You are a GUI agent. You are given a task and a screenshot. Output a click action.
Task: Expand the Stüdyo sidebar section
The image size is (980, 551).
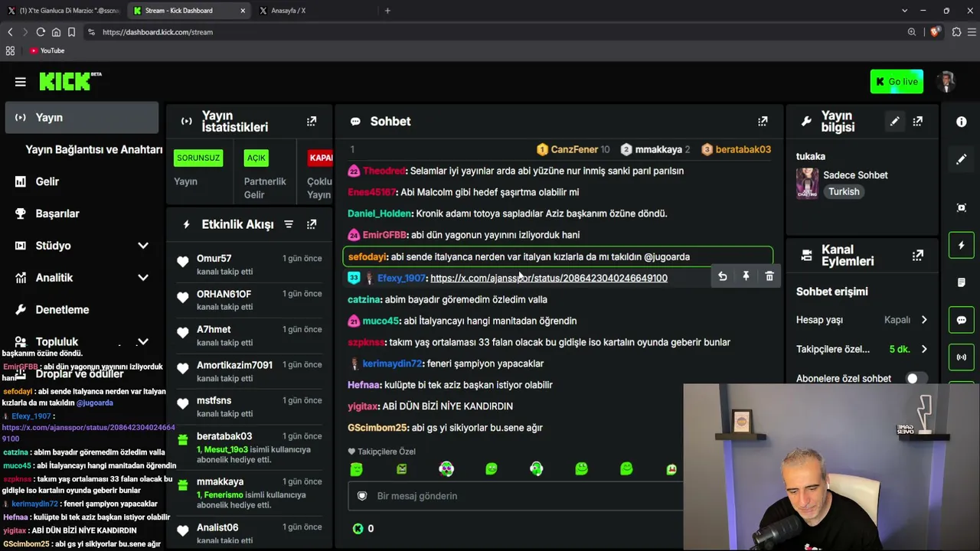coord(142,246)
